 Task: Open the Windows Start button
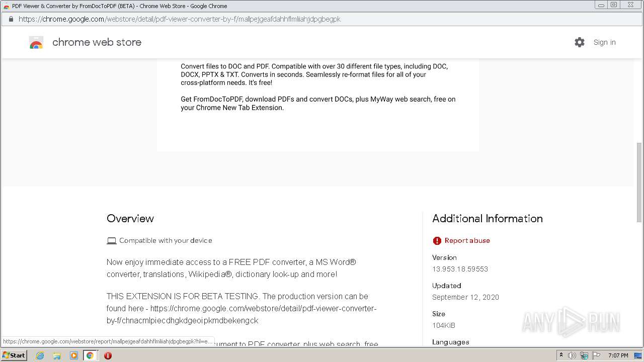tap(14, 355)
